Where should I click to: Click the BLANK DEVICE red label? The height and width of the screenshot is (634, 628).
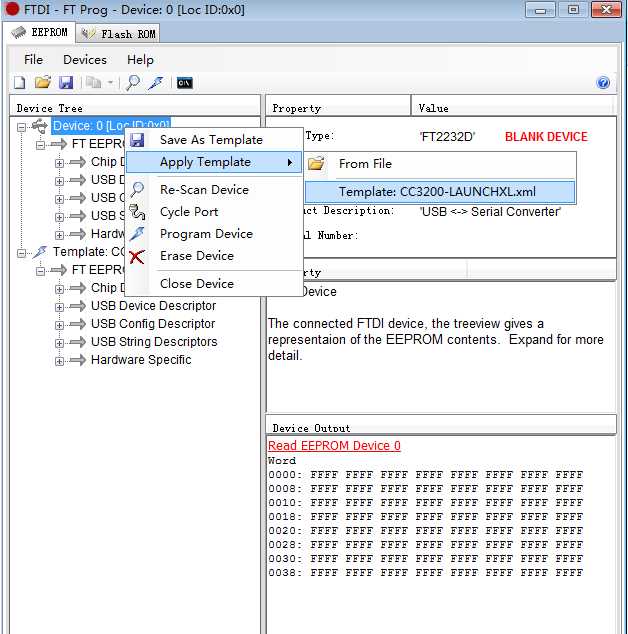546,137
